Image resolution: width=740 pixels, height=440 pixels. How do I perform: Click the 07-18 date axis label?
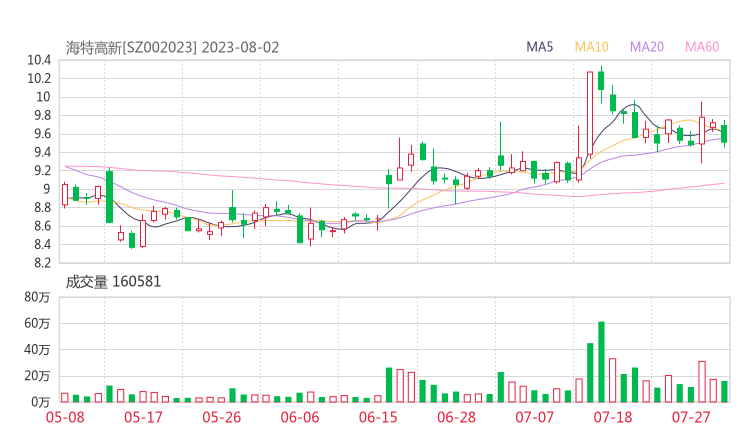613,418
